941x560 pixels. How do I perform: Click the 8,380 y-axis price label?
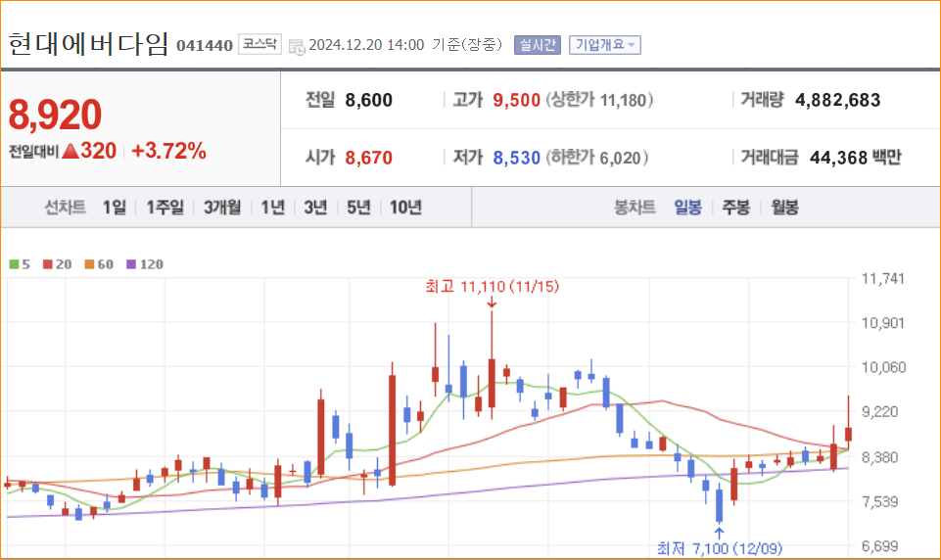point(879,457)
